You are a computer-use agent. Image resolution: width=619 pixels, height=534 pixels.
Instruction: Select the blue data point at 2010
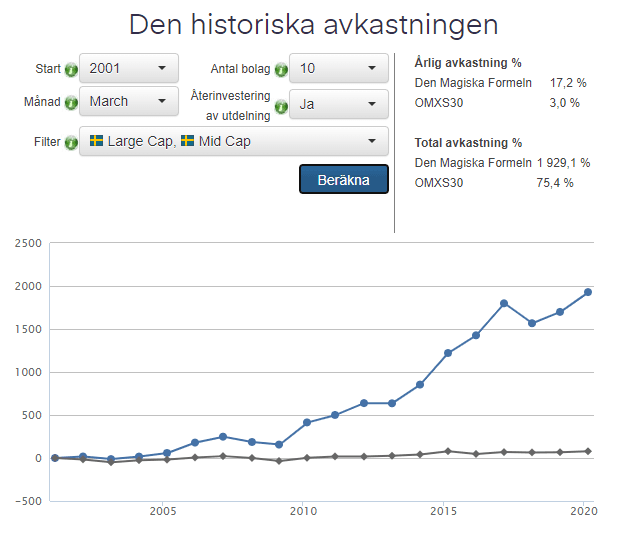pos(307,422)
